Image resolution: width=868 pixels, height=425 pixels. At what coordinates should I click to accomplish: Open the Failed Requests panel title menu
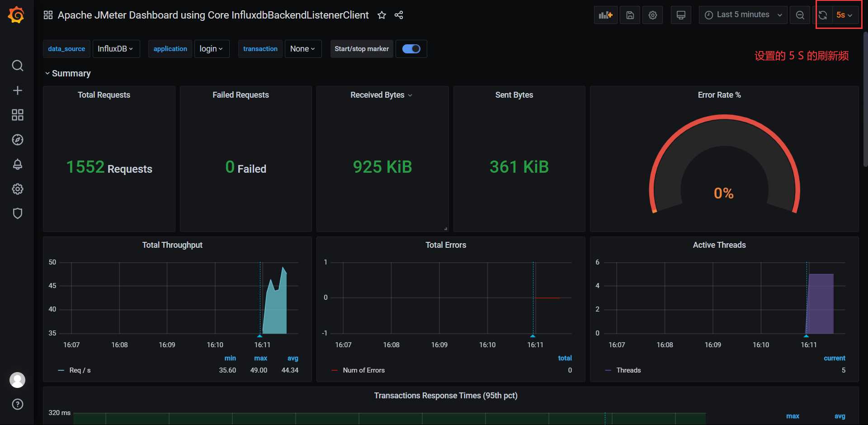click(241, 95)
